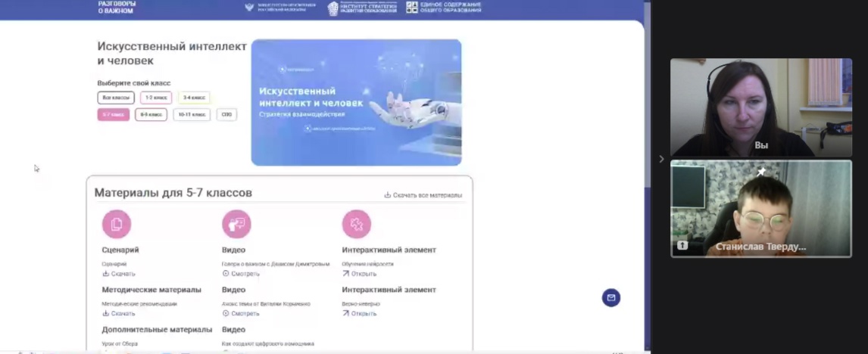Click the Как создают цифрового помощника text
This screenshot has width=868, height=354.
(x=268, y=343)
